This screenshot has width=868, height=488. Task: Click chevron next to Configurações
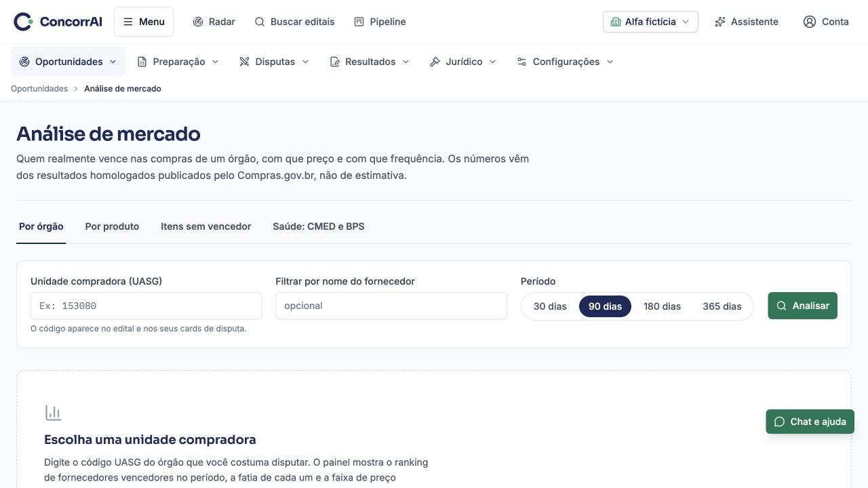(610, 62)
